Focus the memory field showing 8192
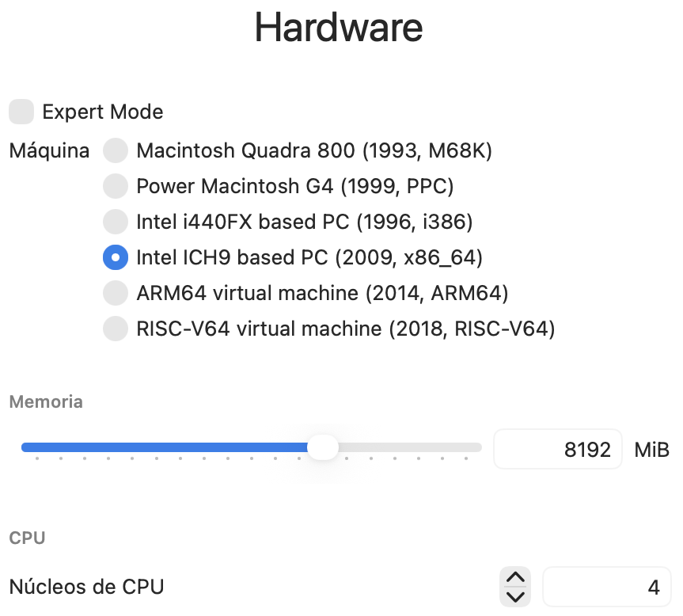The height and width of the screenshot is (616, 683). point(557,450)
